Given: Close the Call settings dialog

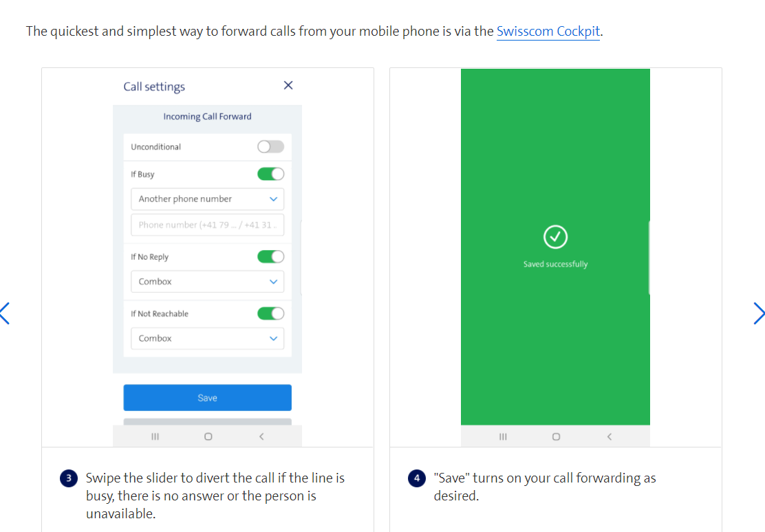Looking at the screenshot, I should point(288,85).
